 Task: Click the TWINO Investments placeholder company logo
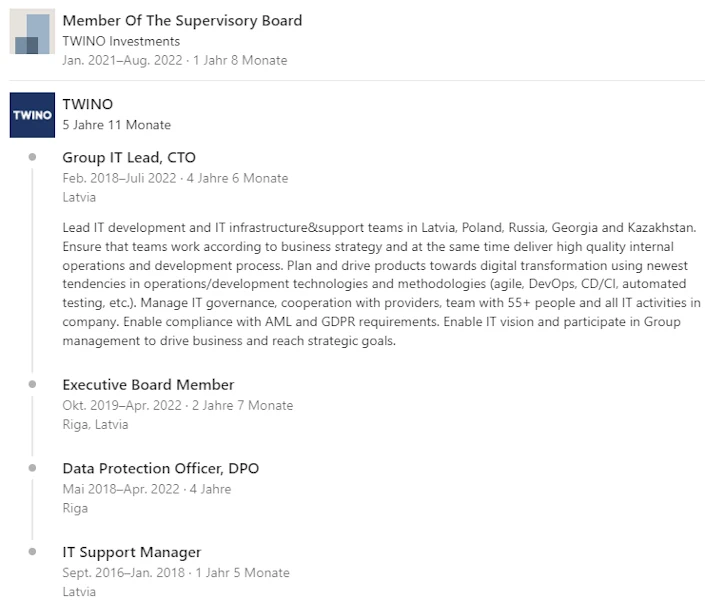pos(32,33)
